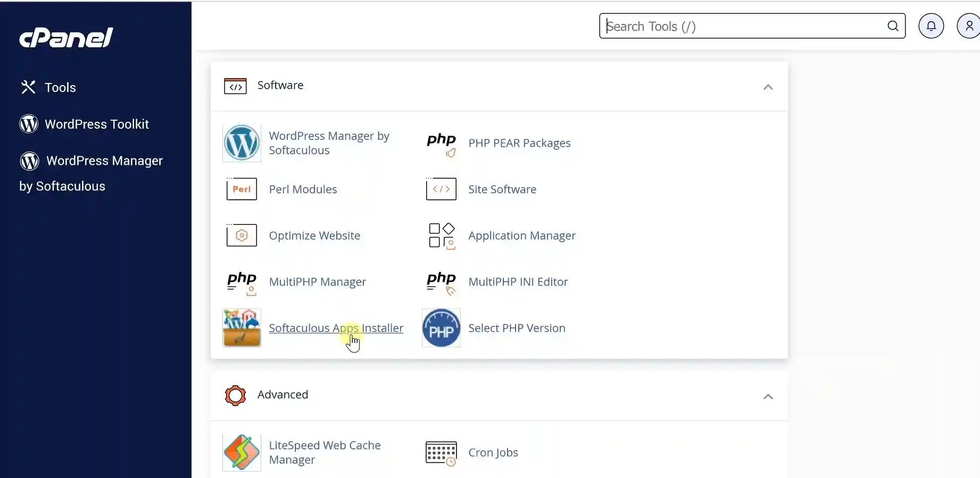Open Cron Jobs

click(493, 452)
